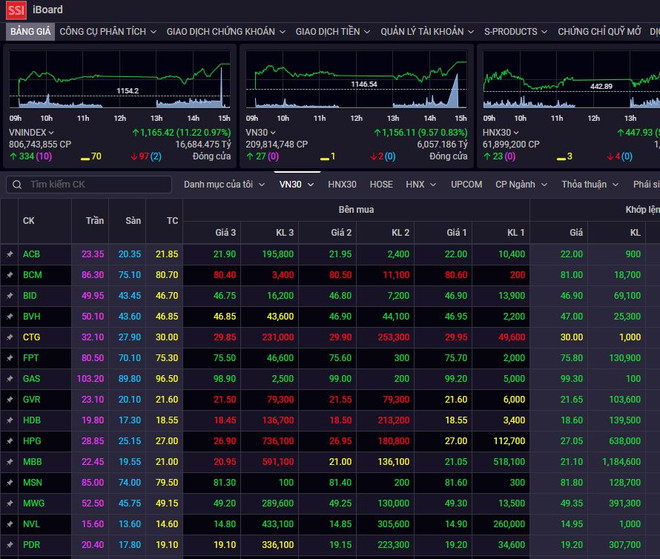This screenshot has height=559, width=660.
Task: Click the MBB stock symbol
Action: (x=32, y=462)
